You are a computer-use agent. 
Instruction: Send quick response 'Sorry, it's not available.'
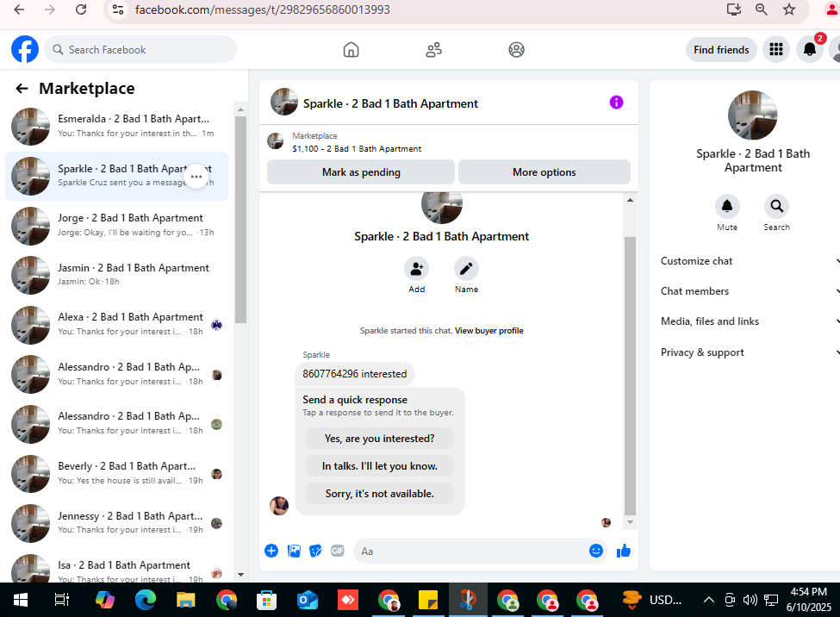click(x=379, y=493)
